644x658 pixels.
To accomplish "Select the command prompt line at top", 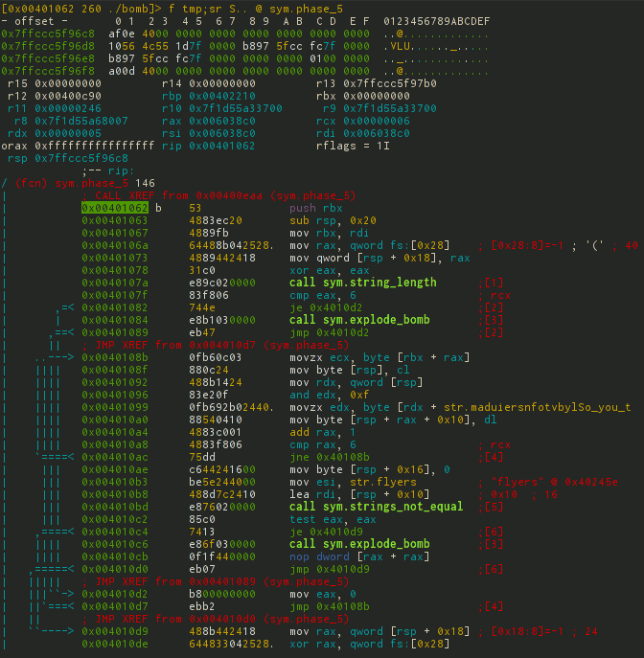I will [172, 9].
